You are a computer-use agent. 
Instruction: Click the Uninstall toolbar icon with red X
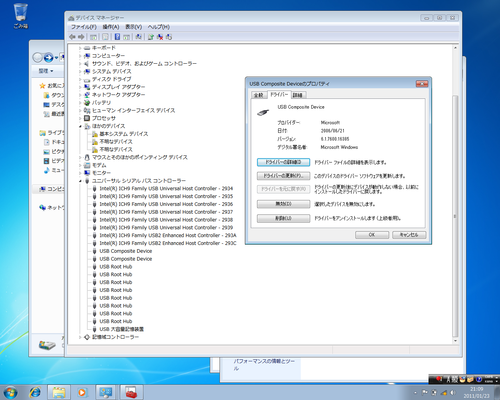click(160, 37)
